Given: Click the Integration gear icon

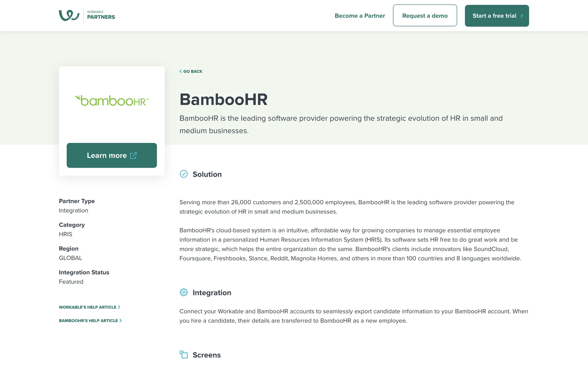Looking at the screenshot, I should pos(184,293).
